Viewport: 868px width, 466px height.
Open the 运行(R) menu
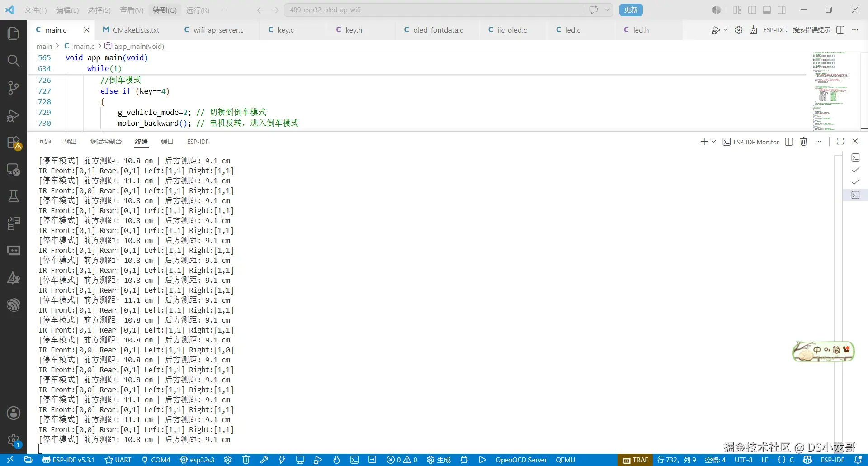coord(198,10)
